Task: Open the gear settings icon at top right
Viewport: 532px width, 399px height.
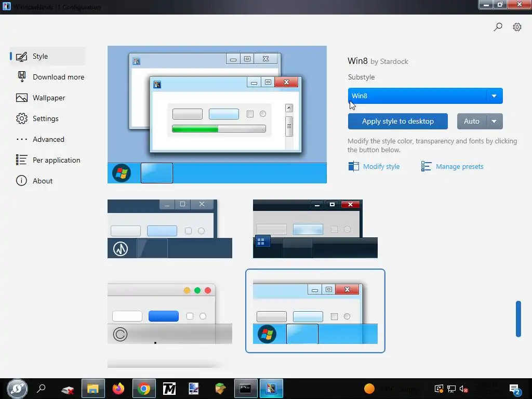Action: (x=517, y=27)
